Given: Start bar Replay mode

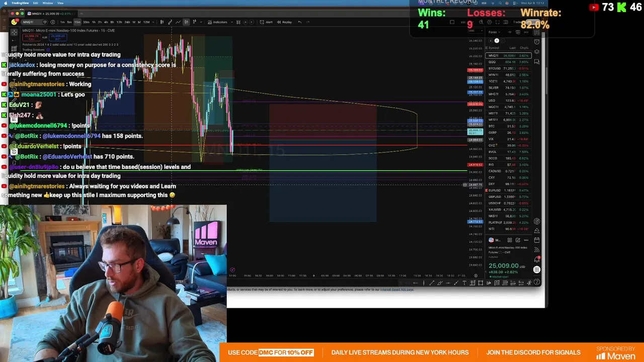Looking at the screenshot, I should (284, 22).
